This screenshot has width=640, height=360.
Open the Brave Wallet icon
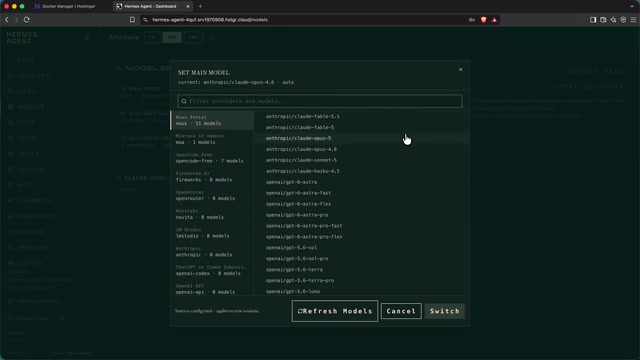point(603,20)
